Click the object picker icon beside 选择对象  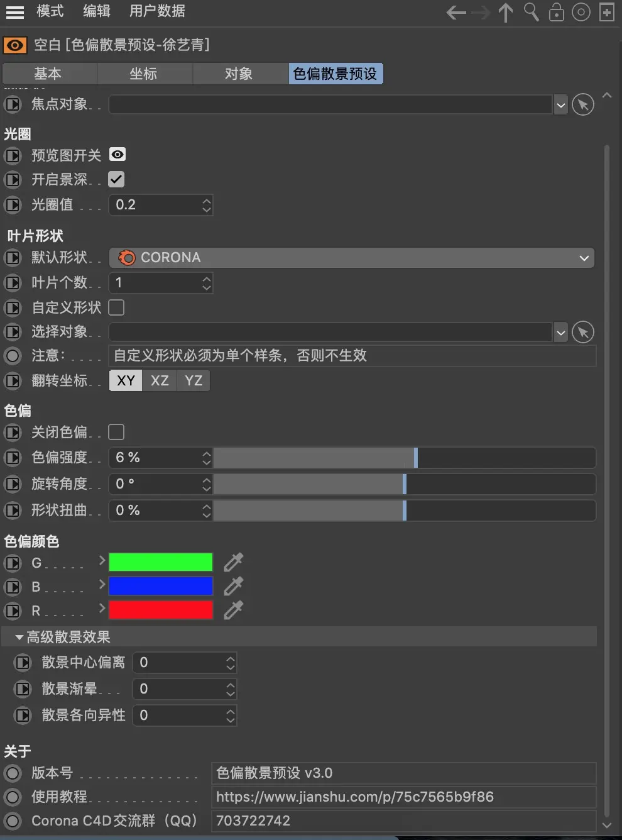click(x=582, y=332)
